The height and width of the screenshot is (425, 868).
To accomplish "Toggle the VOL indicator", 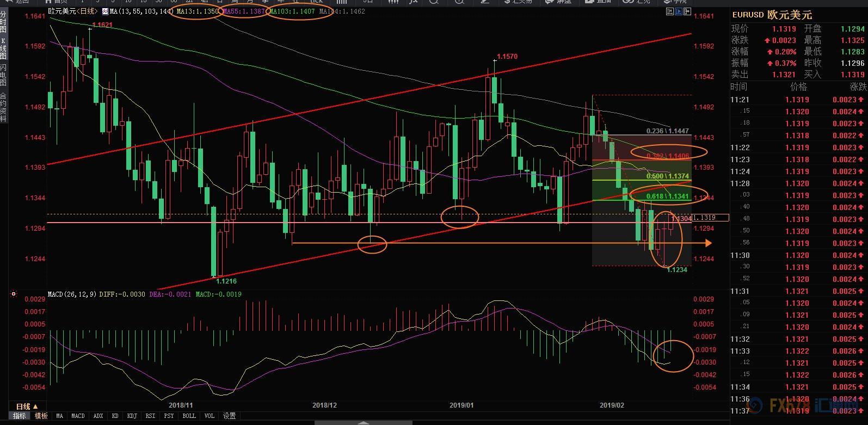I will 209,416.
